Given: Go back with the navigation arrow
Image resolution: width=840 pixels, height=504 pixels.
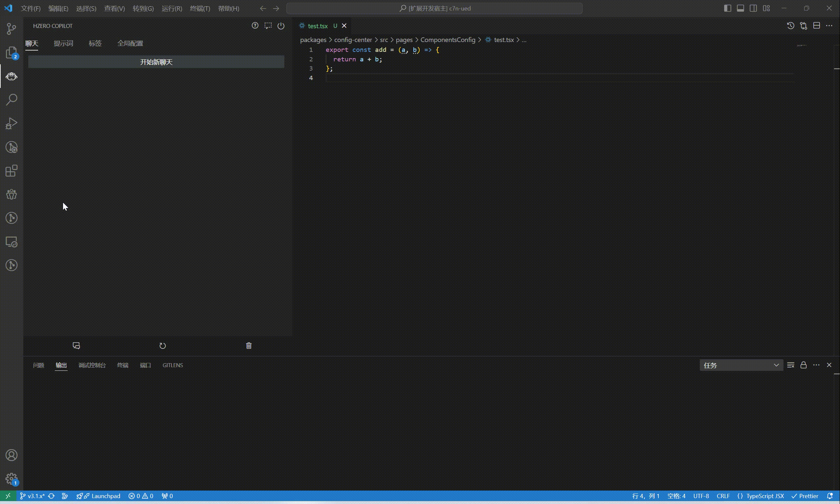Looking at the screenshot, I should (x=263, y=9).
